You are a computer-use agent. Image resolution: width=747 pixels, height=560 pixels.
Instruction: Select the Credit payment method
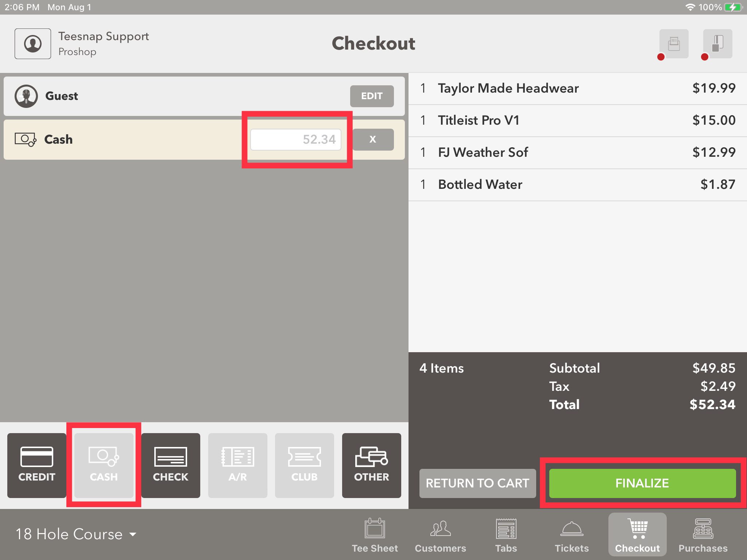tap(37, 465)
